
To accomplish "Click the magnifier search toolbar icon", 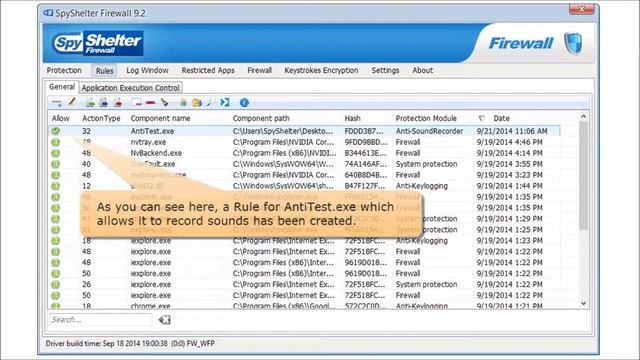I will point(211,103).
